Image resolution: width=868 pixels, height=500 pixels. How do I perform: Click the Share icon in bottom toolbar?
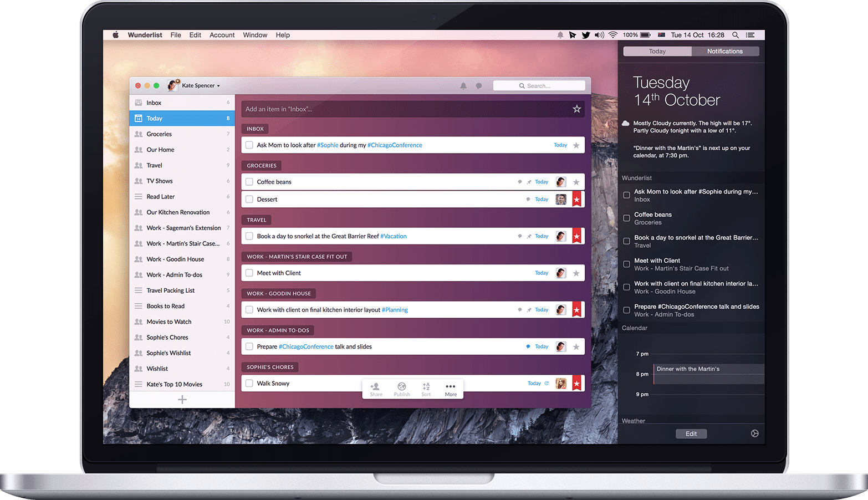(376, 389)
